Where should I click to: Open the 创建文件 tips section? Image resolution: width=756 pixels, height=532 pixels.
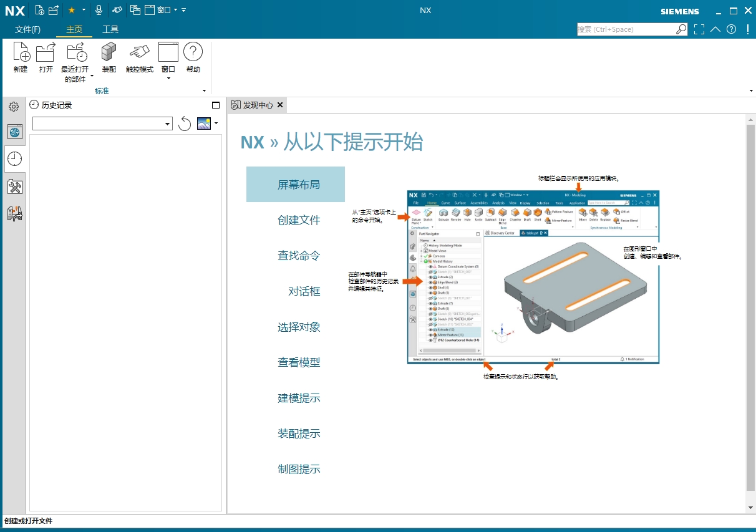(298, 220)
